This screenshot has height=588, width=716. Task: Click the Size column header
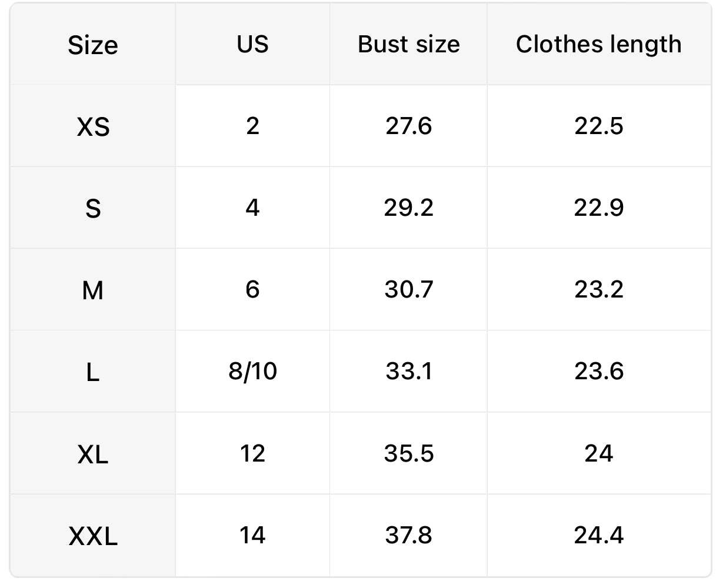(93, 45)
